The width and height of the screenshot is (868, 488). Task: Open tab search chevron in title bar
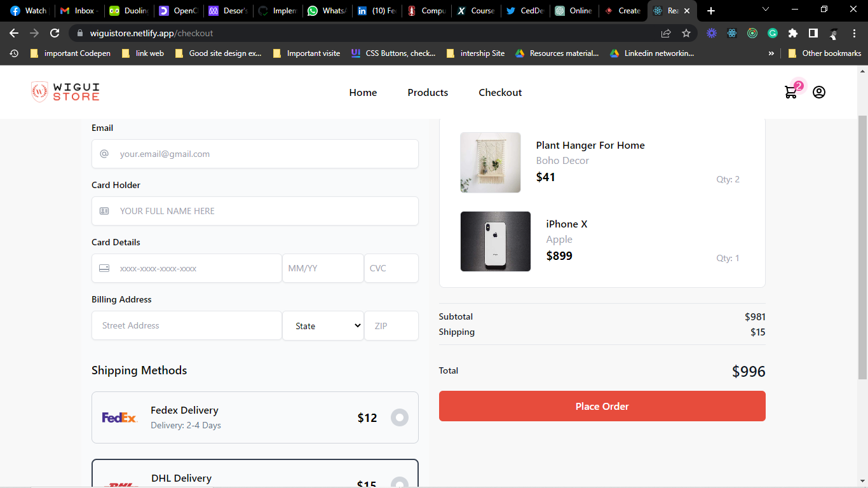click(766, 10)
